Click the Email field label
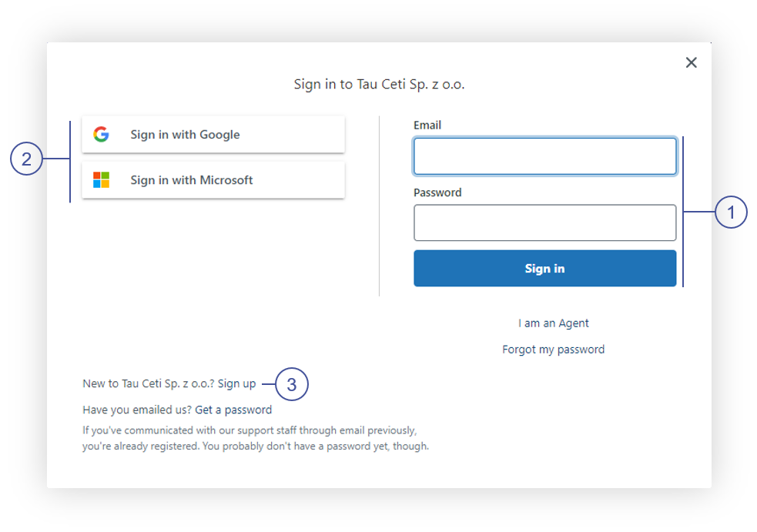The image size is (757, 532). pos(427,125)
